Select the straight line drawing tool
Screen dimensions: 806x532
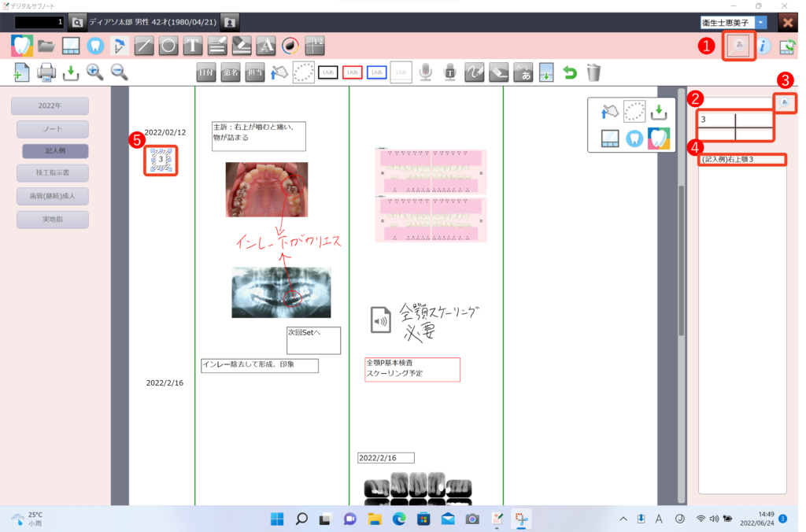tap(143, 46)
